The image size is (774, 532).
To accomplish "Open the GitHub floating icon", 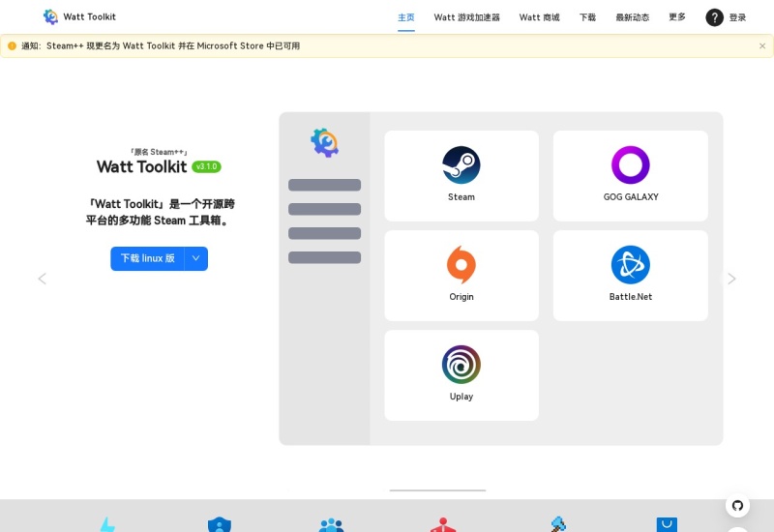I will tap(737, 506).
